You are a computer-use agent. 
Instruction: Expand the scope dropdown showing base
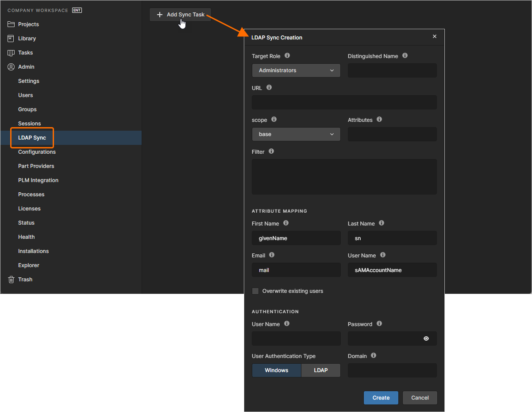click(x=296, y=134)
